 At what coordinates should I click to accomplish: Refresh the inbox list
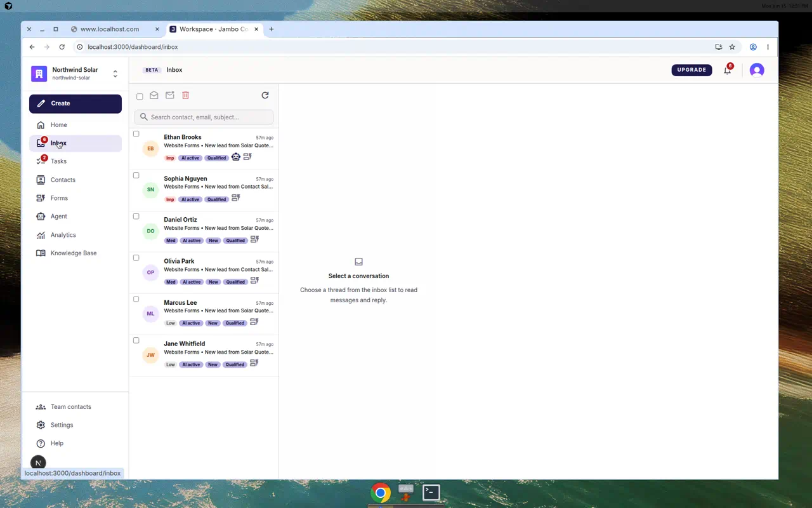coord(265,95)
